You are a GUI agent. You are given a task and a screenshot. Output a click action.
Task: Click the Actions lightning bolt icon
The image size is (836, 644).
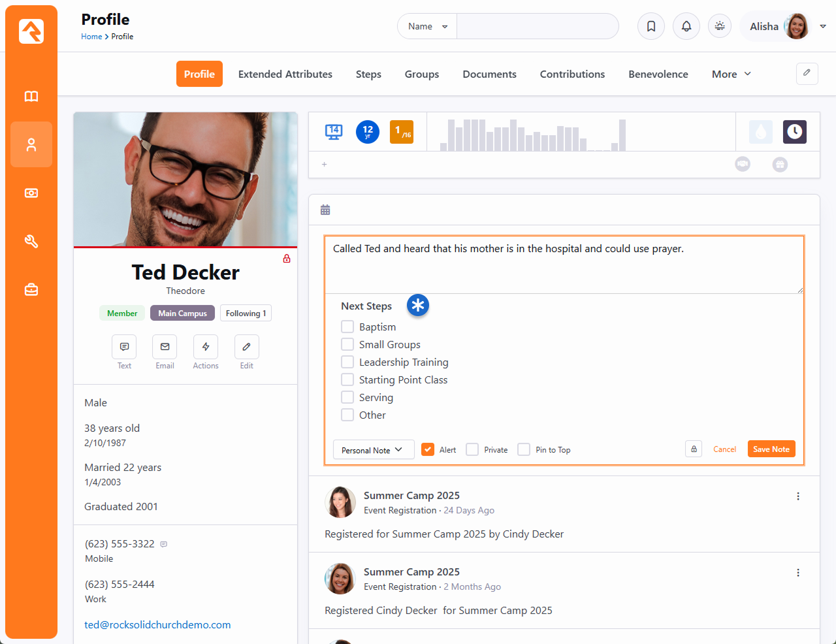pyautogui.click(x=206, y=347)
